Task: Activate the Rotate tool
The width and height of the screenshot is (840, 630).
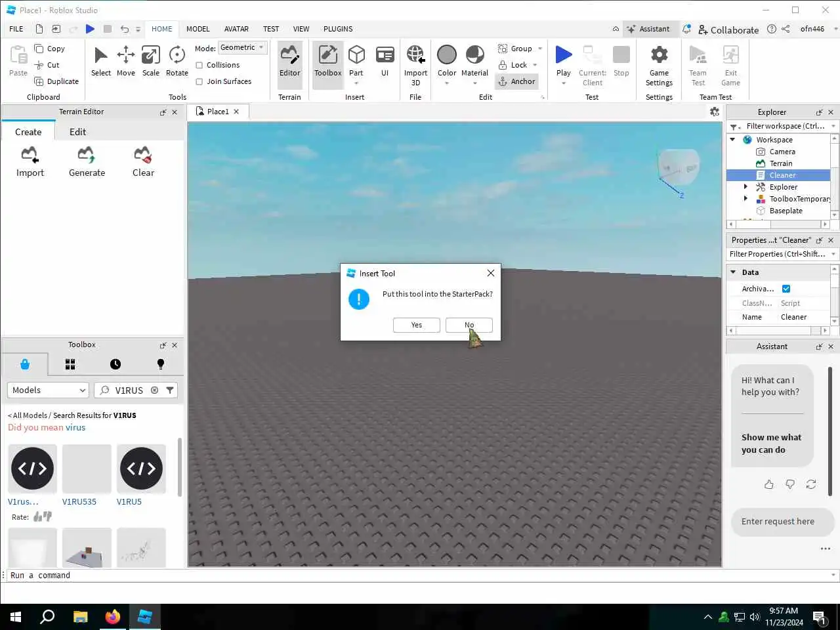Action: click(x=177, y=62)
